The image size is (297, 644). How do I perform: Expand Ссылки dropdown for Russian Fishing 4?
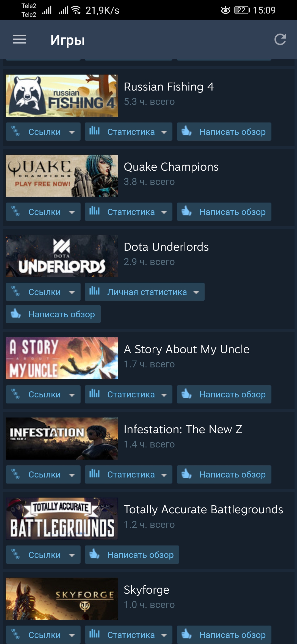point(72,132)
